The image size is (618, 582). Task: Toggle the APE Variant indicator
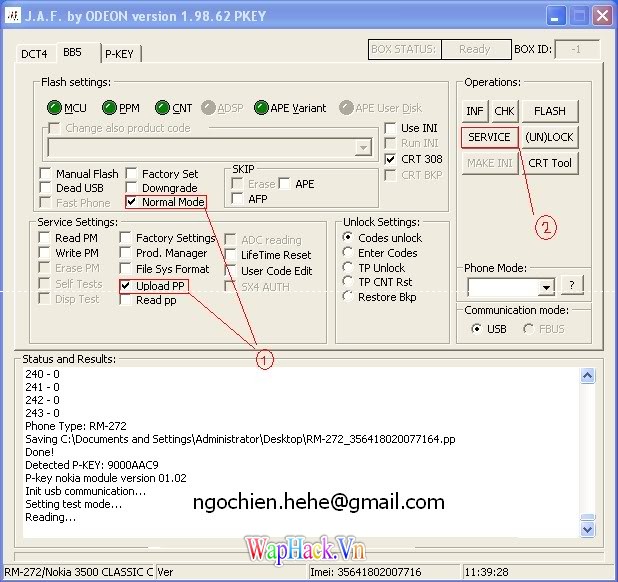pyautogui.click(x=261, y=108)
